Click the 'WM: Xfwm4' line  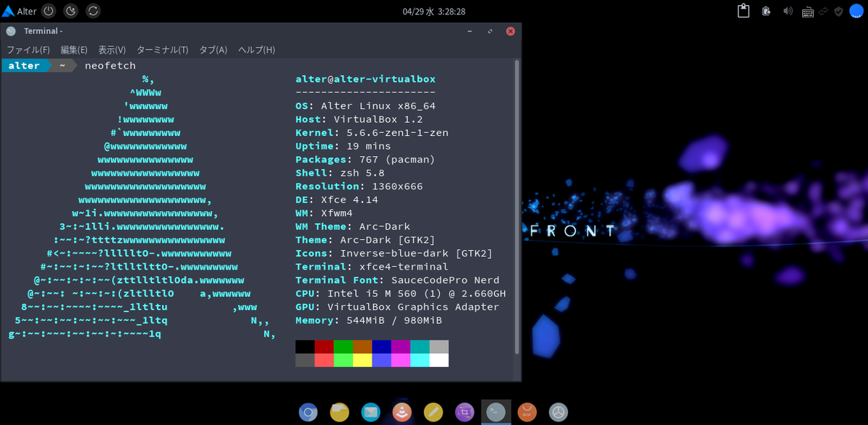click(x=324, y=213)
